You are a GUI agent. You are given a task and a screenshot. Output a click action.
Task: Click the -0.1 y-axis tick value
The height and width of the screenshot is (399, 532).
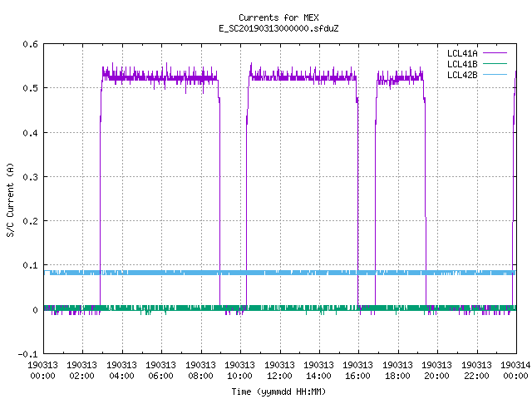pyautogui.click(x=27, y=354)
